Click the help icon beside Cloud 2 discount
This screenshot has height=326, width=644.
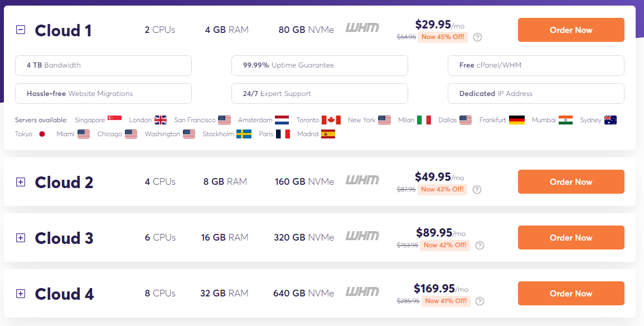(x=477, y=189)
